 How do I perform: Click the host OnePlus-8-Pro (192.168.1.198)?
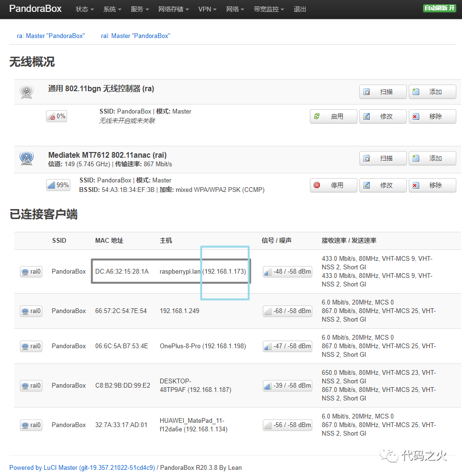203,346
